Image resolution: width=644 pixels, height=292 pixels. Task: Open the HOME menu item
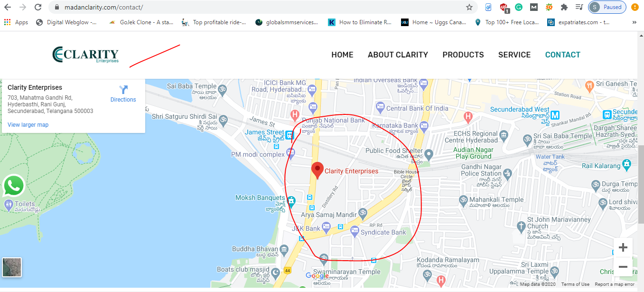[x=342, y=55]
